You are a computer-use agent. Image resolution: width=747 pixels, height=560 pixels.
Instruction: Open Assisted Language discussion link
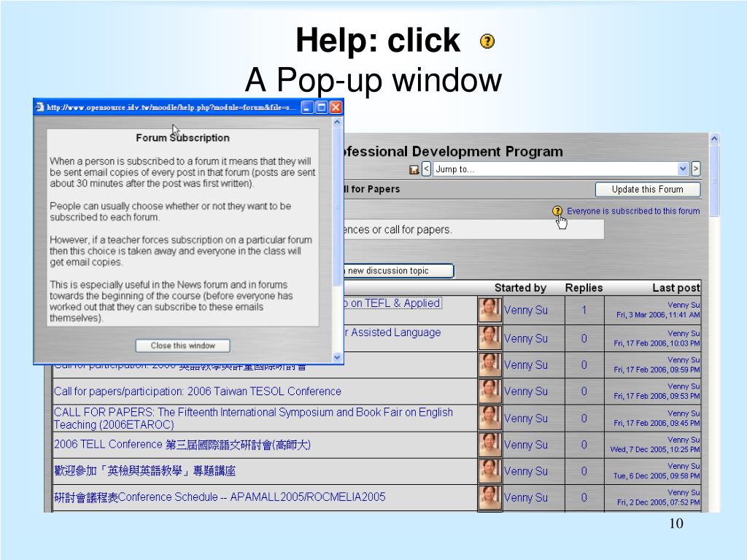click(392, 332)
